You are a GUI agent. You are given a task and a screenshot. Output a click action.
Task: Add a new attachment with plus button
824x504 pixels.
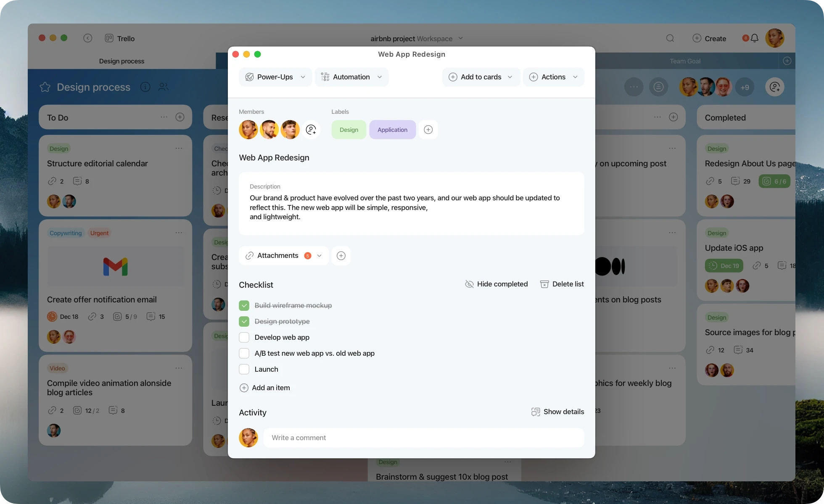[x=341, y=256]
